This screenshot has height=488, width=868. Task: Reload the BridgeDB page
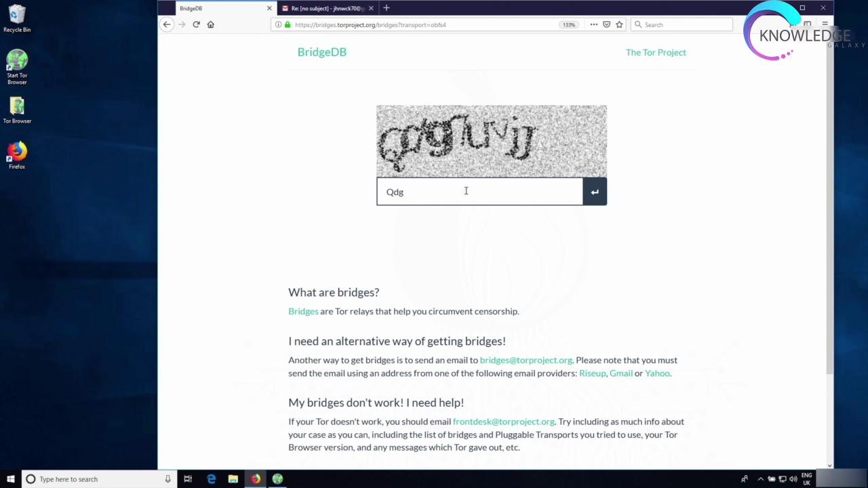196,24
